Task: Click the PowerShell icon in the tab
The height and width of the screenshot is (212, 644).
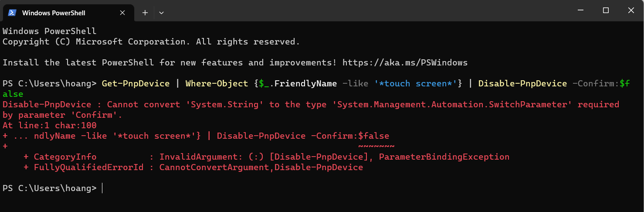Action: point(12,13)
